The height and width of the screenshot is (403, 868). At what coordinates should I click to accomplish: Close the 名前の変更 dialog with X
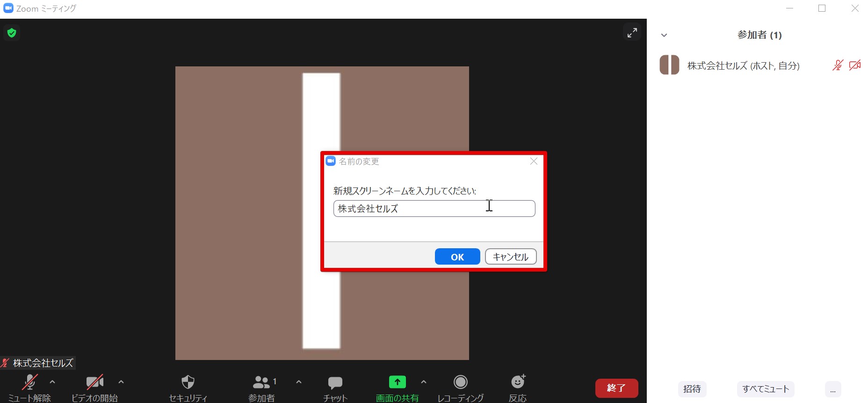(x=534, y=161)
